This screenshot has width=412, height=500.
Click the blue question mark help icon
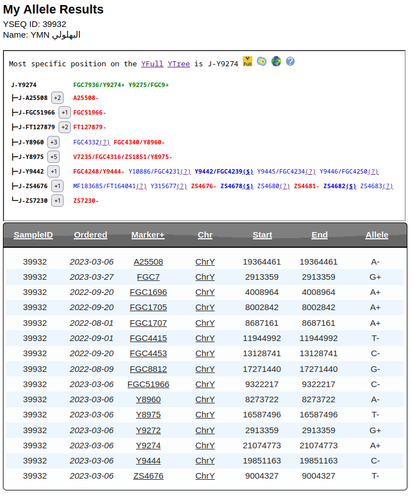pos(290,61)
